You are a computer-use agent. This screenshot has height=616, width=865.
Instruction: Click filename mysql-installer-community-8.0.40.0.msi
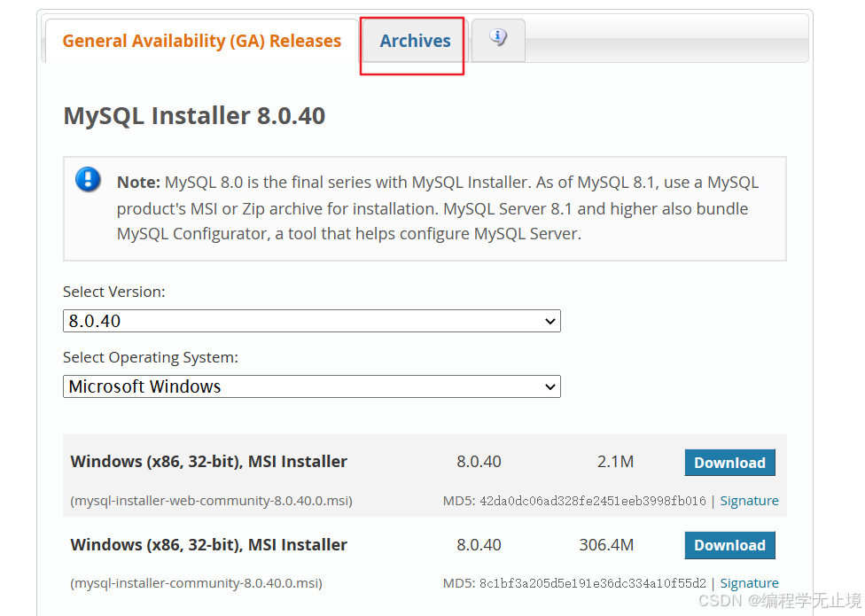(x=197, y=583)
